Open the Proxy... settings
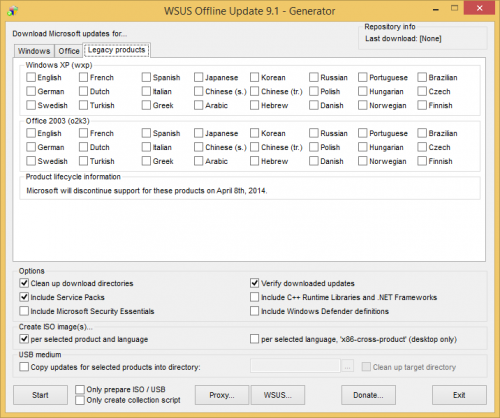Viewport: 500px width, 418px height. pos(222,395)
